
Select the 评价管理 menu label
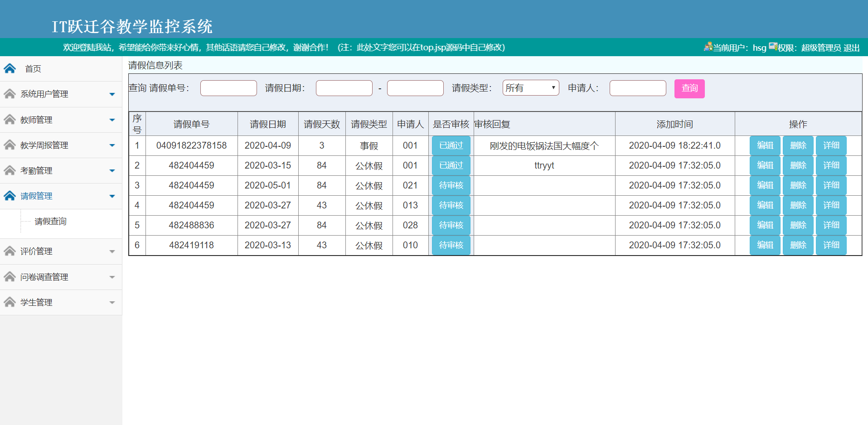click(36, 251)
